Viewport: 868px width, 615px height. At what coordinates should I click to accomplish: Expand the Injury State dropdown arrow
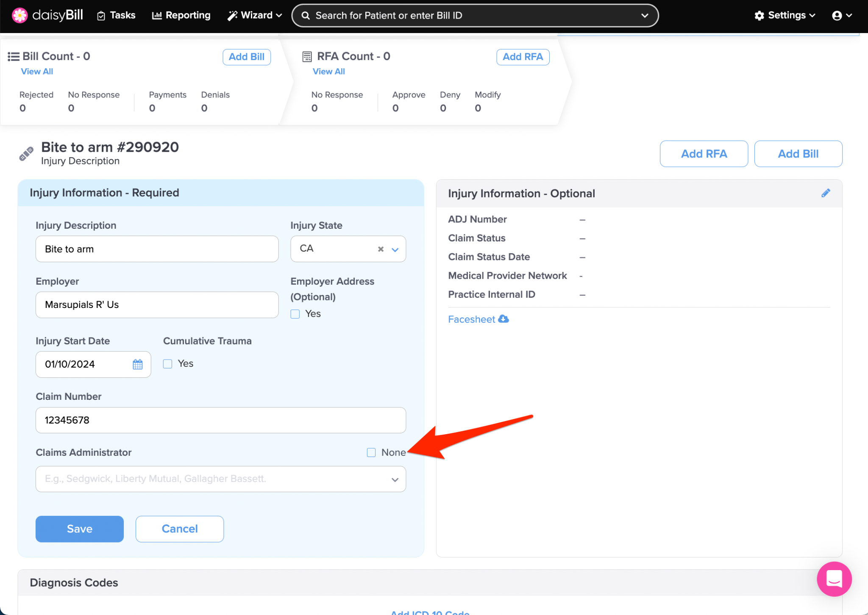click(x=395, y=249)
